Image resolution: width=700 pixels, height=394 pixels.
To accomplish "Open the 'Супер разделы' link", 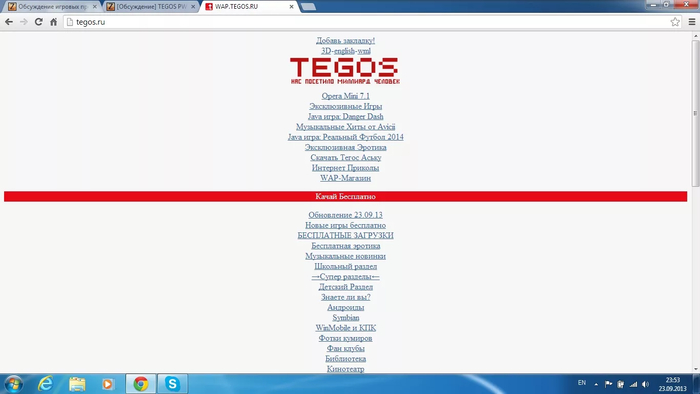I will coord(346,277).
